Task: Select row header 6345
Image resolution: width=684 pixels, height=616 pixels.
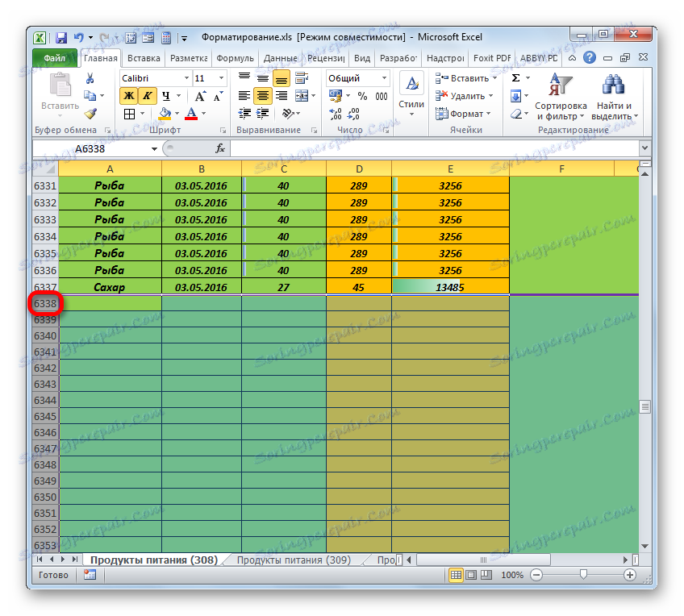Action: point(45,416)
